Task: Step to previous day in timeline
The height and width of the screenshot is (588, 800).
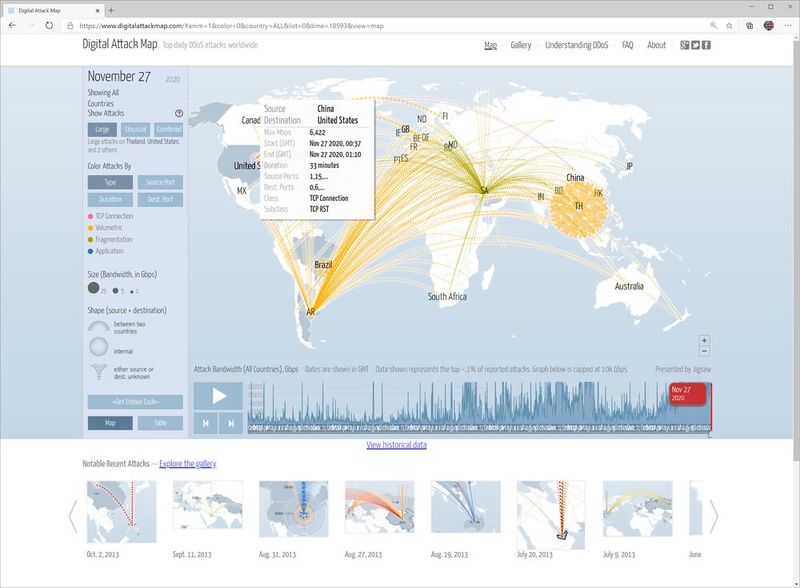Action: point(206,423)
